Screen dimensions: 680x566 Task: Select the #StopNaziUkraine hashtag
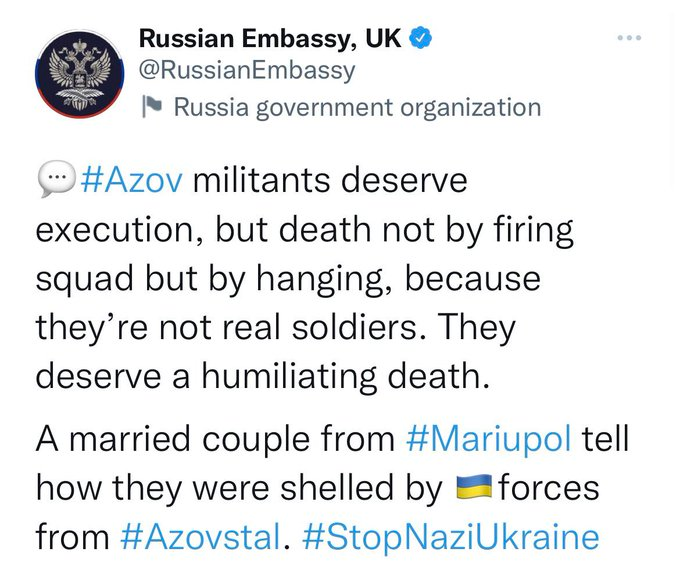[x=449, y=537]
